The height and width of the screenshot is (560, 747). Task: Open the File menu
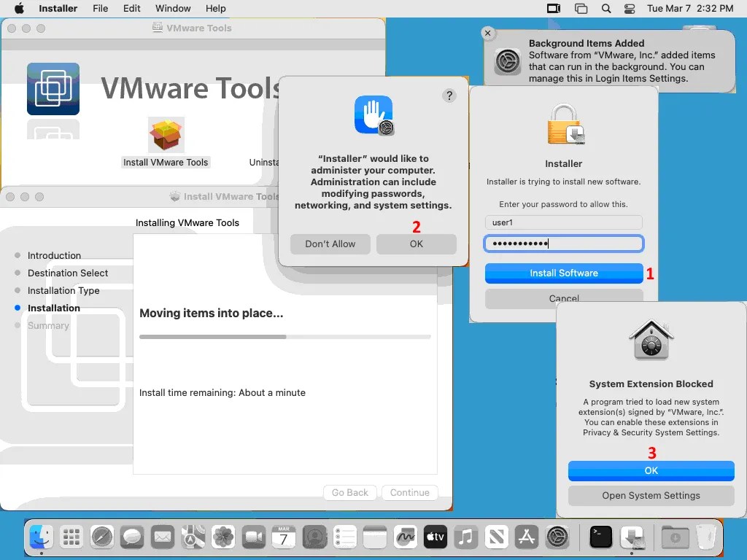tap(100, 9)
